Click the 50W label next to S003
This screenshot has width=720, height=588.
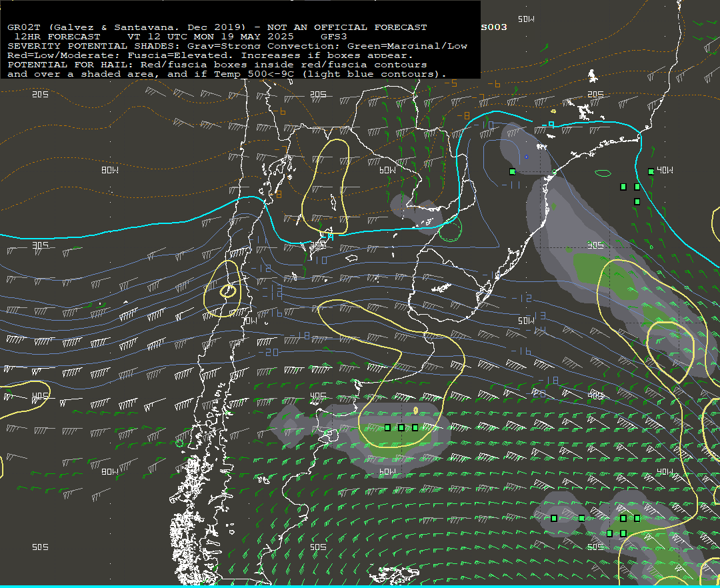(526, 19)
